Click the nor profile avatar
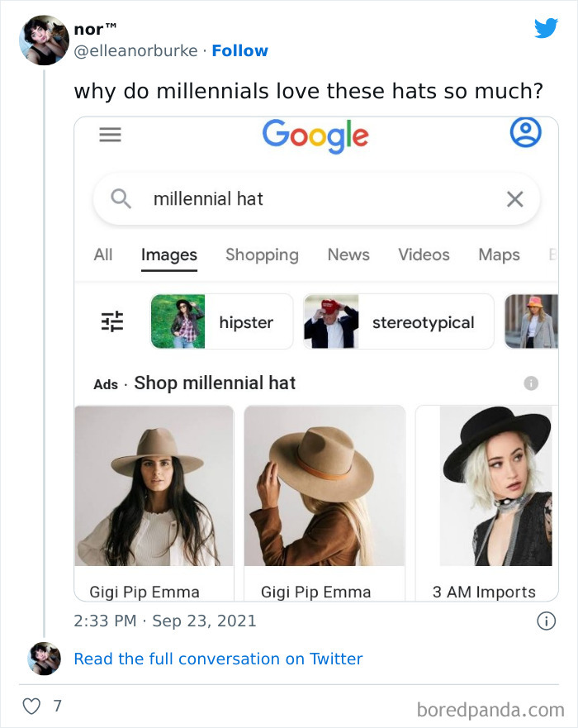This screenshot has height=728, width=578. point(44,40)
